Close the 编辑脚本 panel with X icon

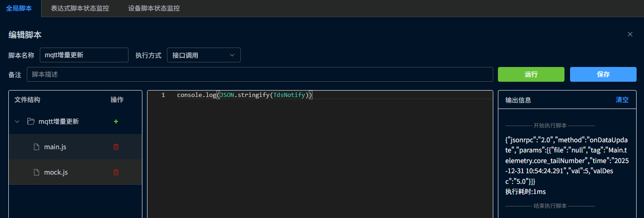[630, 34]
